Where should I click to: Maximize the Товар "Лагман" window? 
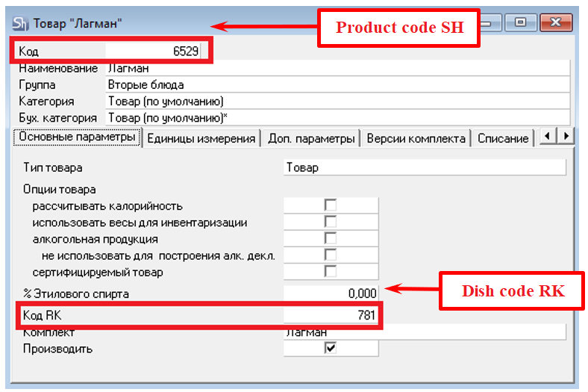pyautogui.click(x=520, y=23)
